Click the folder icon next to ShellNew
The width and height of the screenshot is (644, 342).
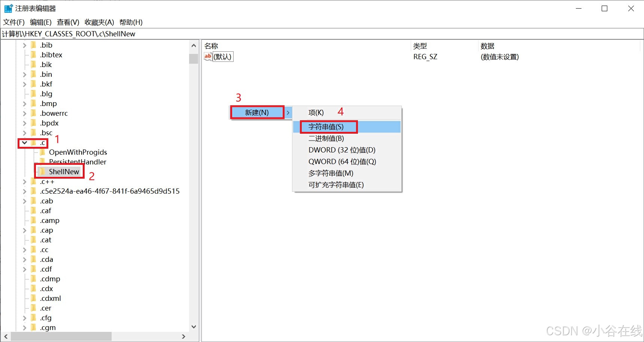(x=43, y=172)
